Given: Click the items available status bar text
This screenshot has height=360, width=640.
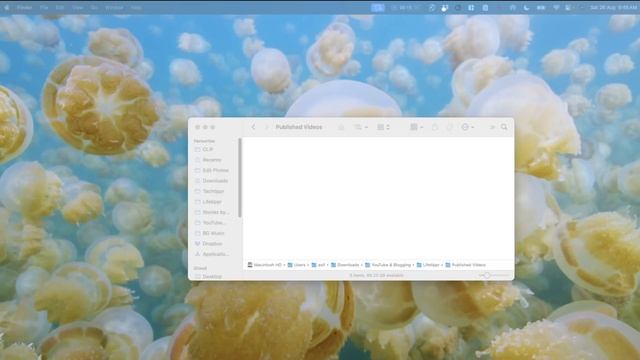Looking at the screenshot, I should [376, 276].
